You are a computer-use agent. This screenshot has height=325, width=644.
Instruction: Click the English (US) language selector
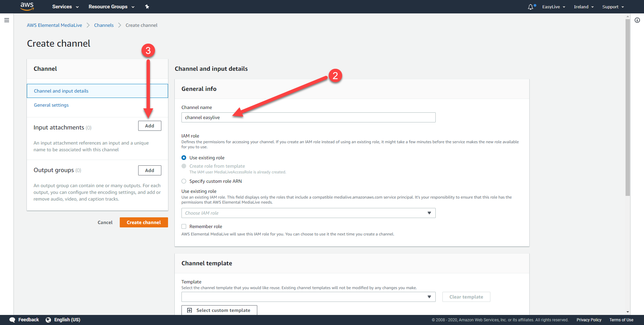coord(67,320)
